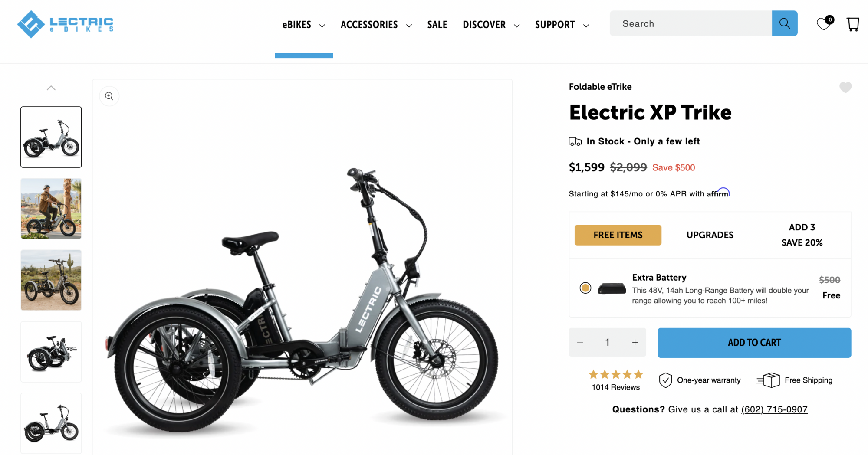Viewport: 868px width, 455px height.
Task: View the folded trike thumbnail
Action: coord(51,352)
